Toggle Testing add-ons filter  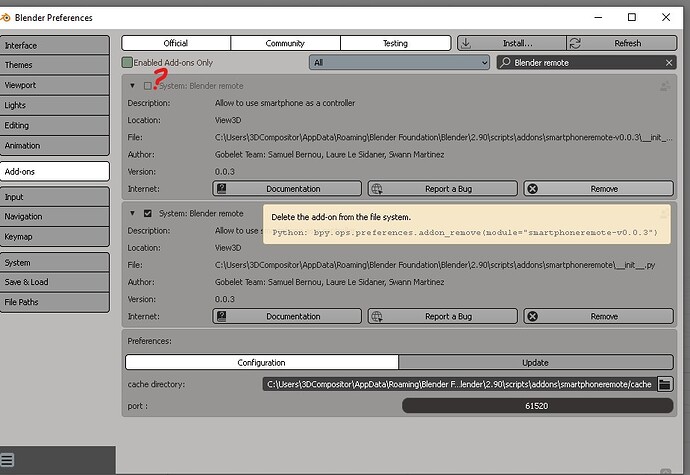pyautogui.click(x=396, y=43)
